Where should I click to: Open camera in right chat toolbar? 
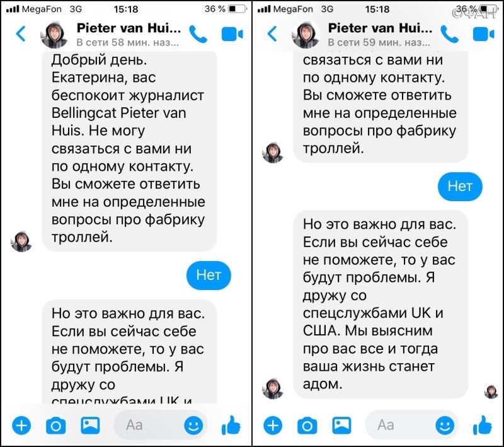[307, 426]
